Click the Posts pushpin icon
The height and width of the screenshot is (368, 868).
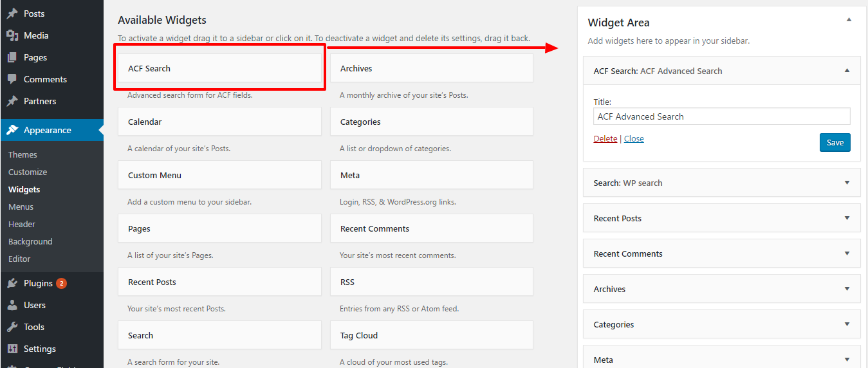coord(12,14)
